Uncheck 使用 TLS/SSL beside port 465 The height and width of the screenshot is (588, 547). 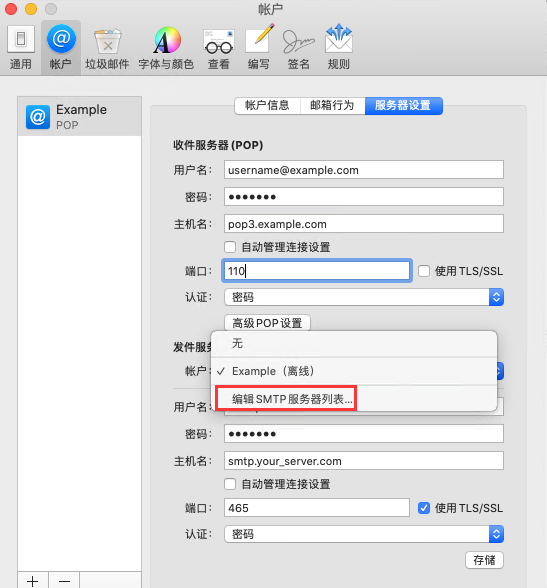coord(424,508)
